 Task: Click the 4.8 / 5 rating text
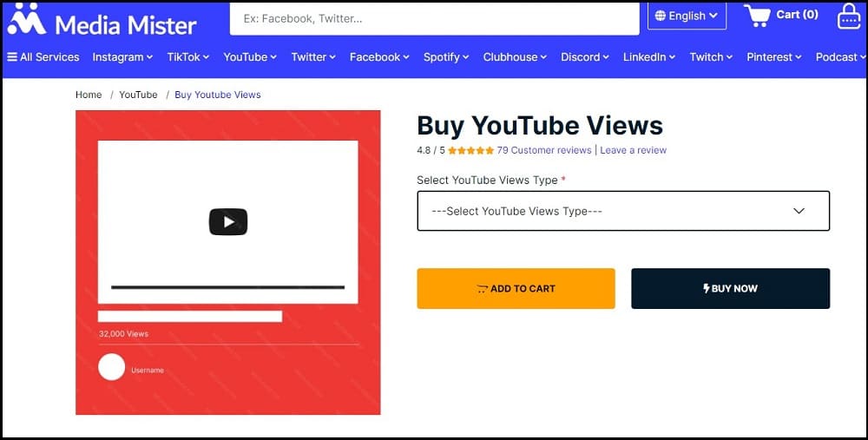431,150
